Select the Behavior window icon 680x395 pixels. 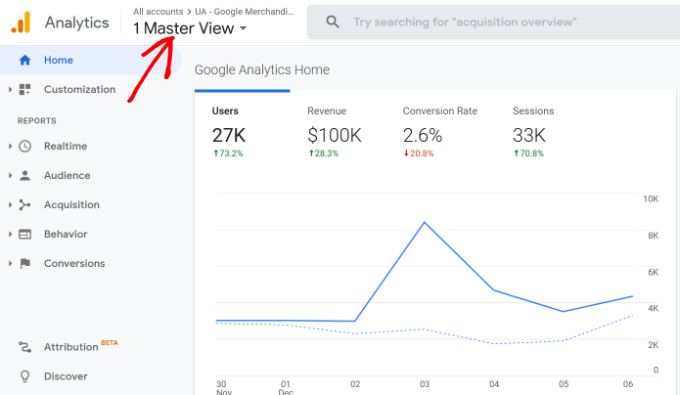pyautogui.click(x=25, y=234)
